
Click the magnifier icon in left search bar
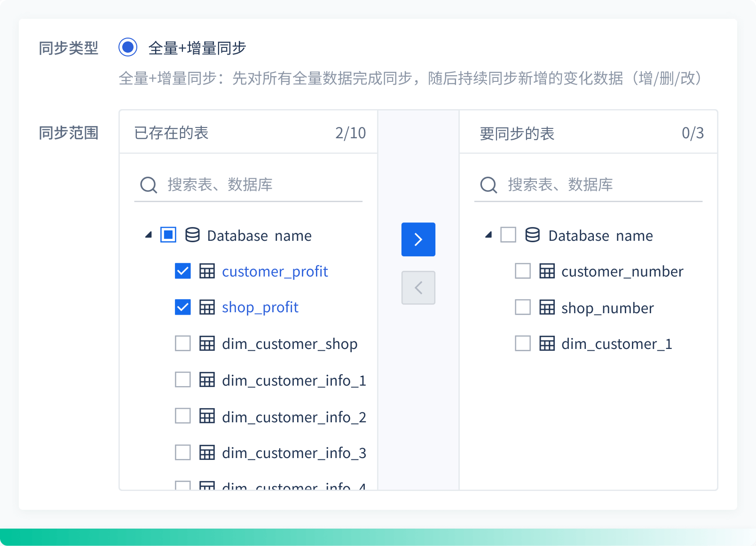pos(148,184)
